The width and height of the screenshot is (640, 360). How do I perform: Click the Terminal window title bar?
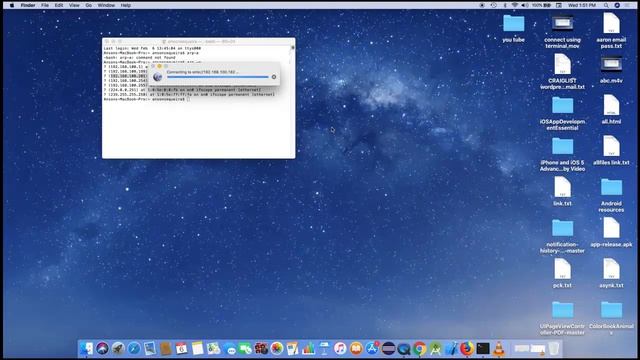click(x=198, y=41)
